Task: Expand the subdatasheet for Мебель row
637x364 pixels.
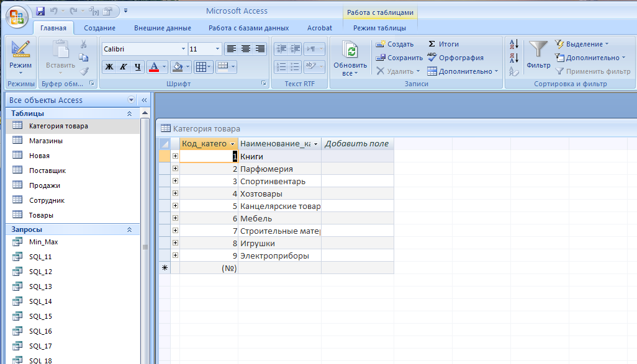Action: pyautogui.click(x=175, y=218)
